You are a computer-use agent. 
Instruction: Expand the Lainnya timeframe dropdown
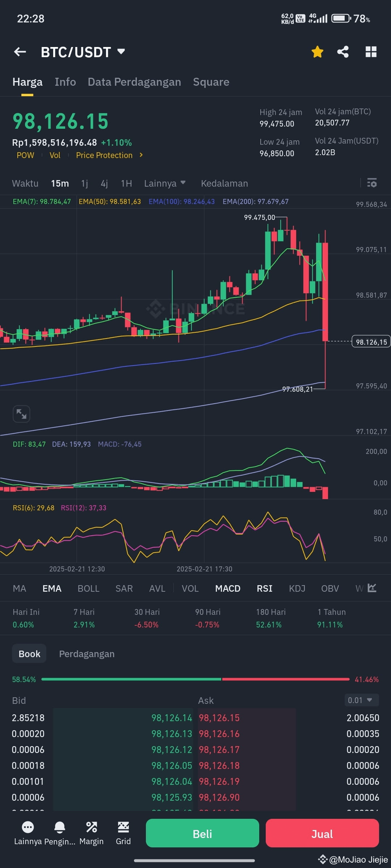pyautogui.click(x=165, y=183)
